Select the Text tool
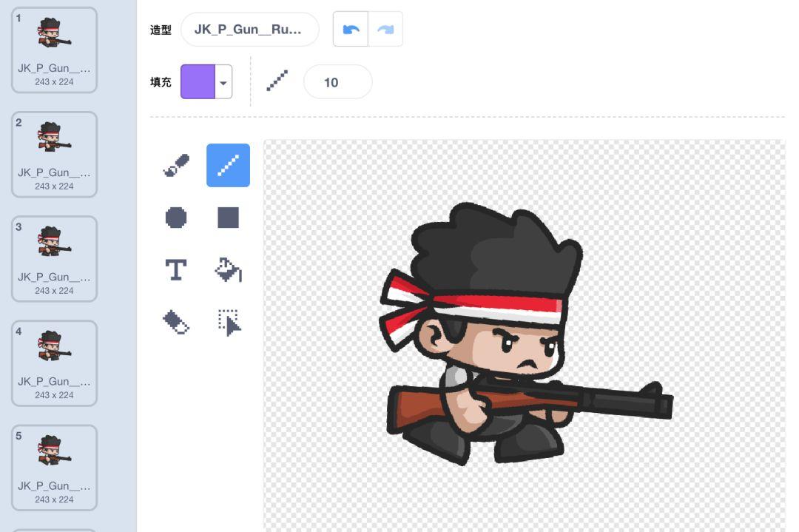This screenshot has height=532, width=799. 176,269
